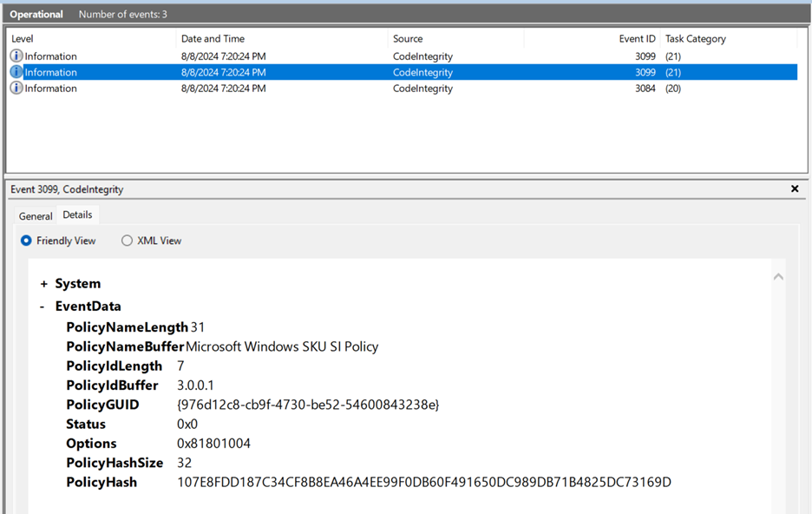Click the Event 3099, CodeIntegrity pane heading
Screen dimensions: 812x514
[x=67, y=189]
